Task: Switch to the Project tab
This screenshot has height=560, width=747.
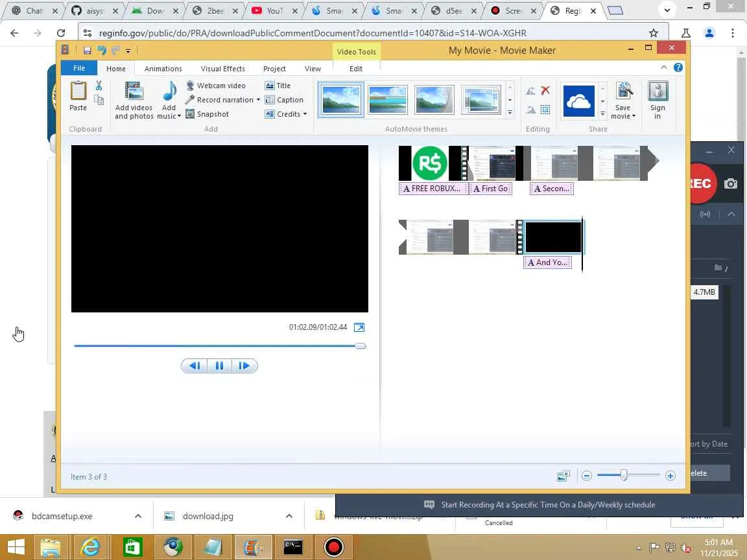Action: (274, 69)
